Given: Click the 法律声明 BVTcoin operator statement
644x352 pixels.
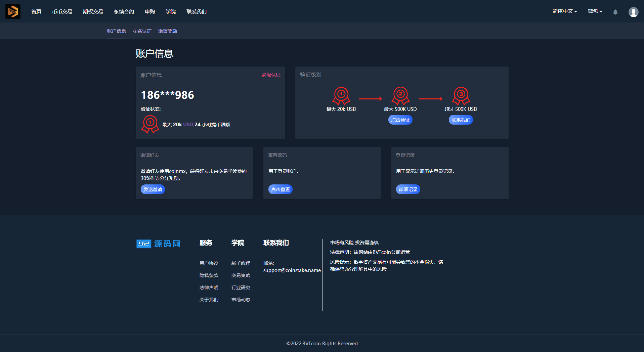Looking at the screenshot, I should pyautogui.click(x=370, y=252).
